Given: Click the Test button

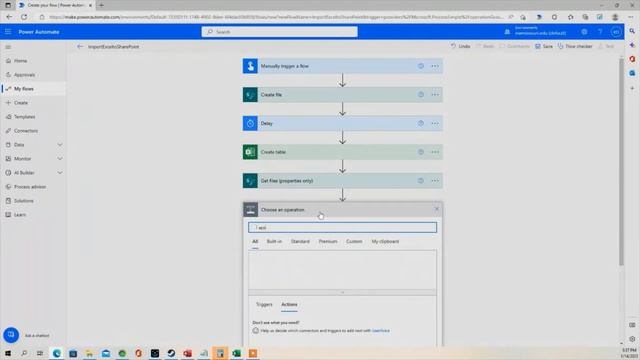Looking at the screenshot, I should [606, 47].
